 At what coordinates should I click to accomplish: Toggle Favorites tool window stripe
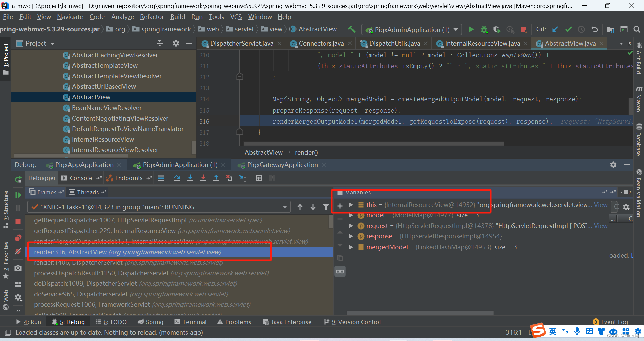[6, 261]
